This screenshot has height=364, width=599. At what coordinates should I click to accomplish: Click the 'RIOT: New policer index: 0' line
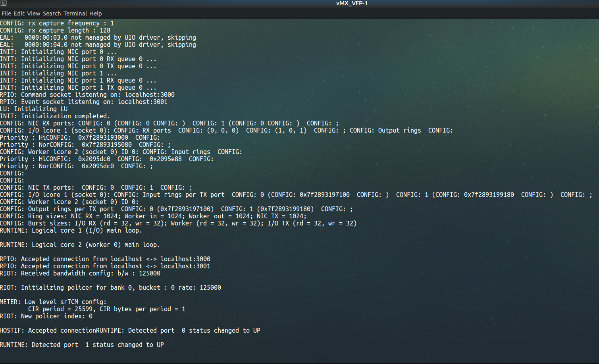pos(46,316)
